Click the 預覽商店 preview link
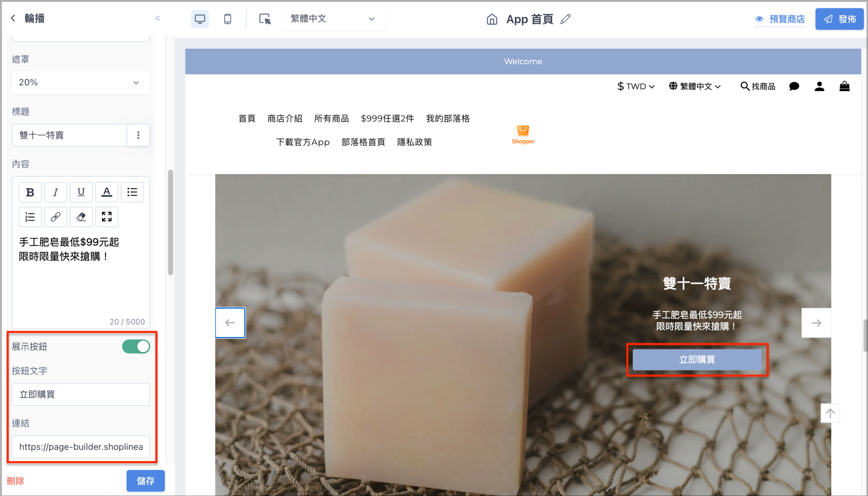 [x=780, y=19]
